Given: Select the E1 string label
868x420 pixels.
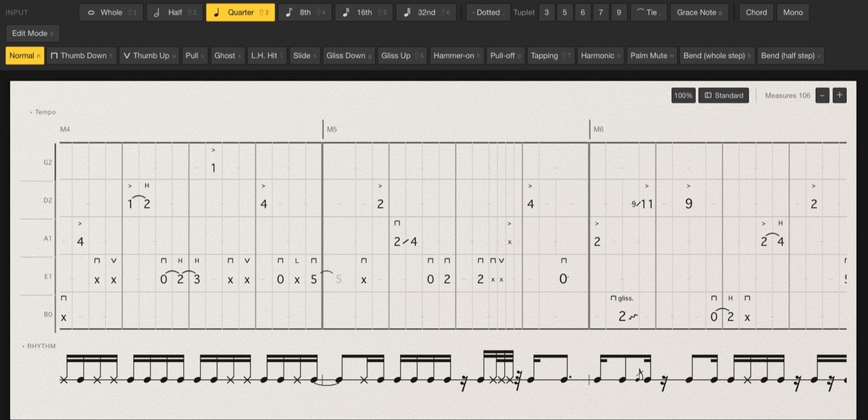Looking at the screenshot, I should (48, 275).
